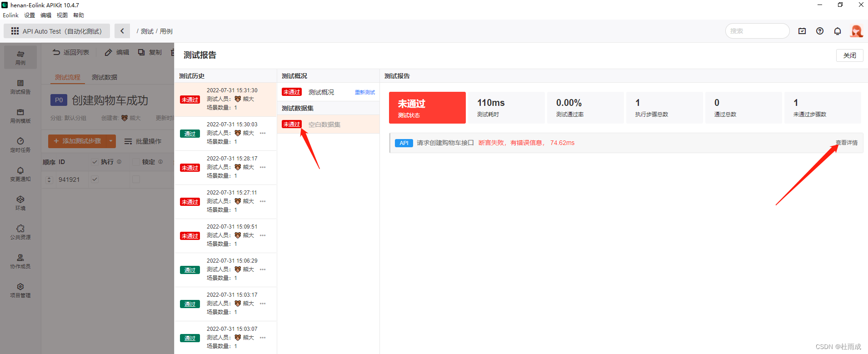Click the P0 priority badge
868x354 pixels.
(59, 100)
